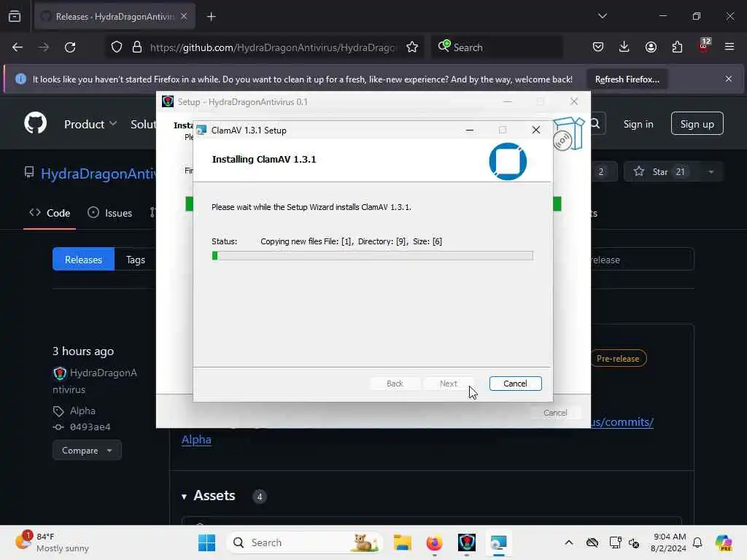Click the GitHub search magnifier icon

[x=595, y=124]
